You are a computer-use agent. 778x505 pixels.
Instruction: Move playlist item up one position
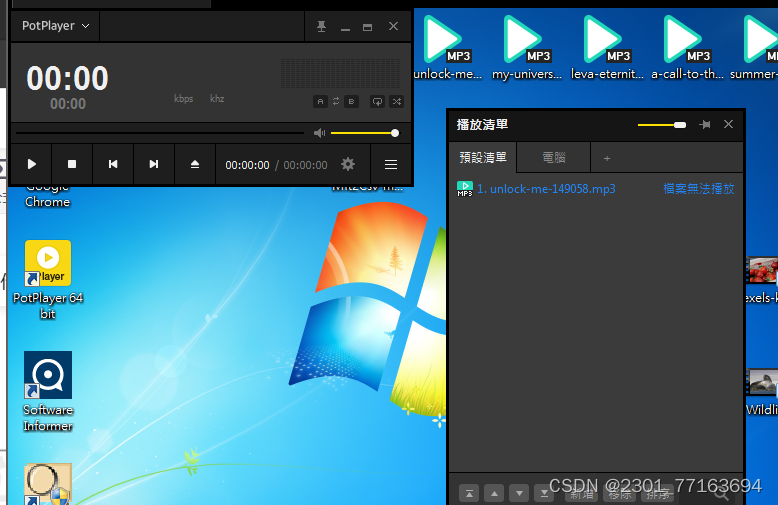(494, 494)
